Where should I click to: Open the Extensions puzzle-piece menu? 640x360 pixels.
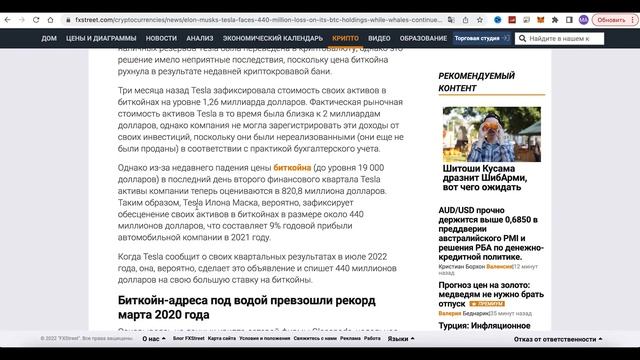click(x=555, y=20)
